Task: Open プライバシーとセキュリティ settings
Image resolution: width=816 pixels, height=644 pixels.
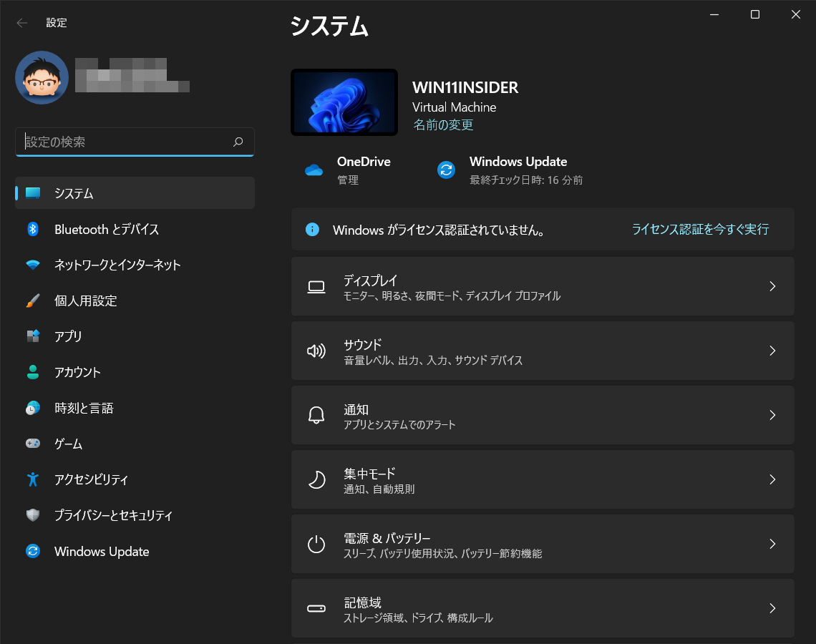Action: click(135, 515)
